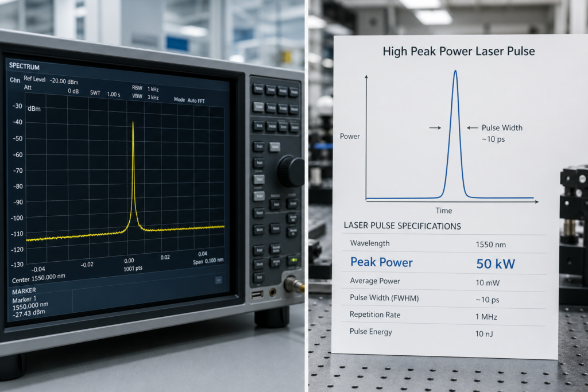Click the High Peak Power Laser Pulse title
Screen dimensions: 588x392
(459, 51)
